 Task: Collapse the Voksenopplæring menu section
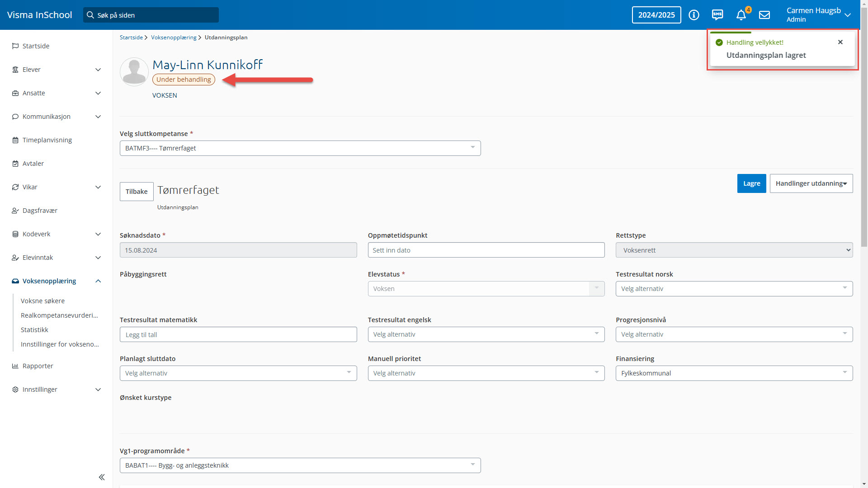coord(98,281)
